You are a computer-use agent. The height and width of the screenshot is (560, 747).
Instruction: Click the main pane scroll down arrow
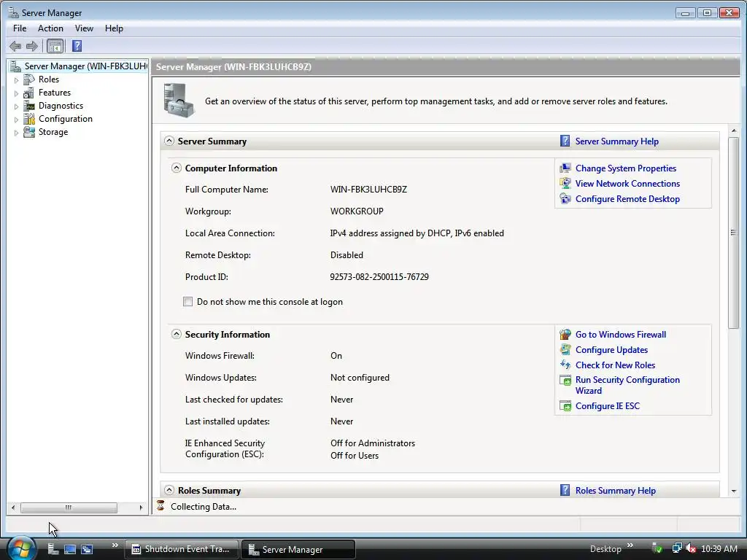pos(734,491)
